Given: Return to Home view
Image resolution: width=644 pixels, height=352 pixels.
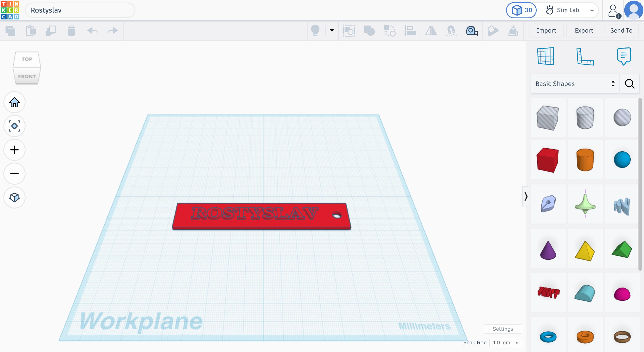Looking at the screenshot, I should (x=14, y=102).
